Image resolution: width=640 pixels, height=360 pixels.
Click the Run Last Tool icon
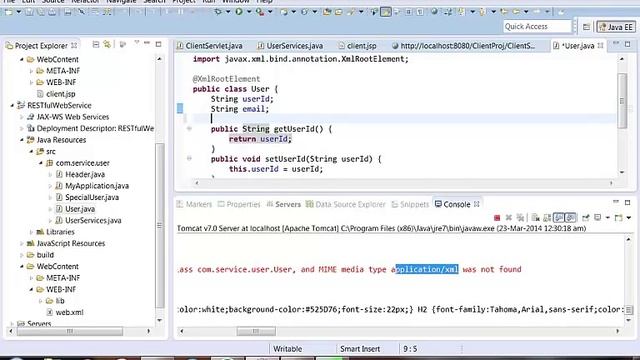coord(260,12)
